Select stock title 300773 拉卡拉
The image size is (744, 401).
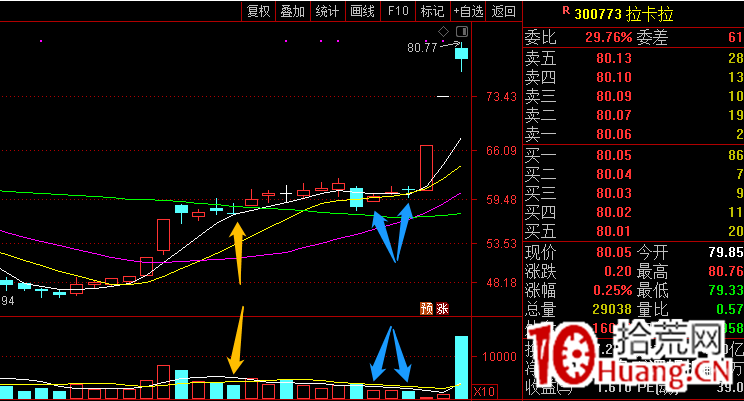(624, 14)
